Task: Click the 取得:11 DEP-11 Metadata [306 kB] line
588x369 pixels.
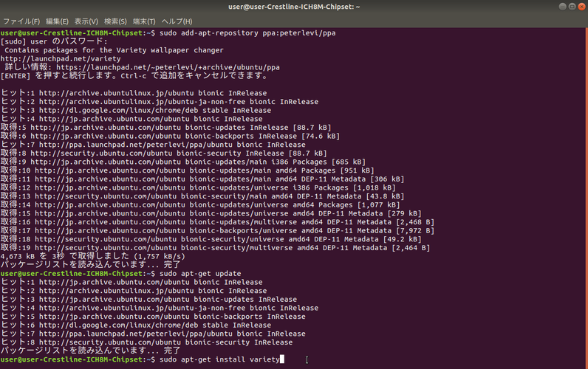Action: tap(202, 179)
